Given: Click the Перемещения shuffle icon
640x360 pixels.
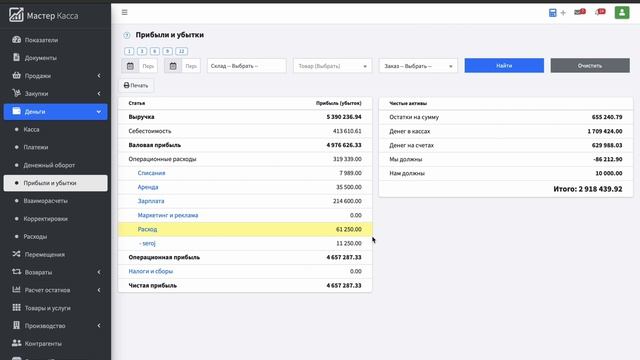Looking at the screenshot, I should 16,254.
